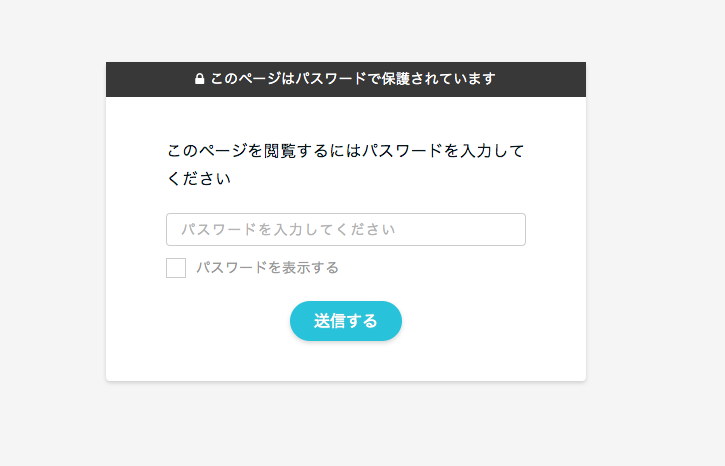The height and width of the screenshot is (466, 725).
Task: Click the word ください under the instruction
Action: point(199,180)
